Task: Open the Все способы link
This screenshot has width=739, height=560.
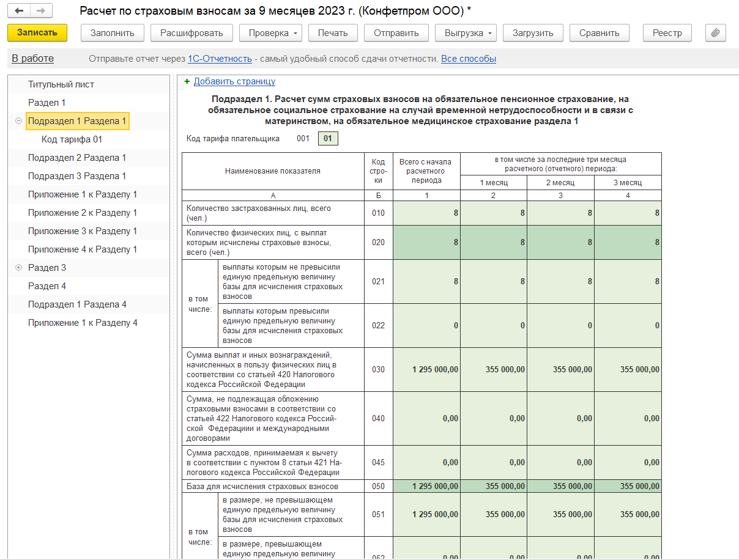Action: coord(469,59)
